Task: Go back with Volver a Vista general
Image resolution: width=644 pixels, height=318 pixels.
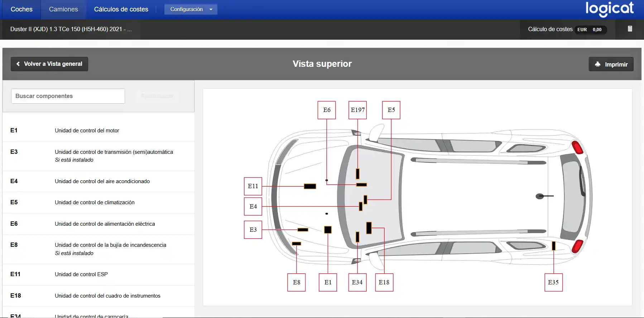Action: pyautogui.click(x=49, y=64)
